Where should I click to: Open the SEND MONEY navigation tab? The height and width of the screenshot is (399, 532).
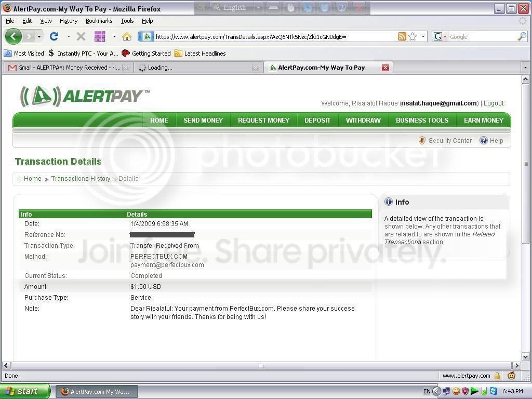pyautogui.click(x=203, y=120)
